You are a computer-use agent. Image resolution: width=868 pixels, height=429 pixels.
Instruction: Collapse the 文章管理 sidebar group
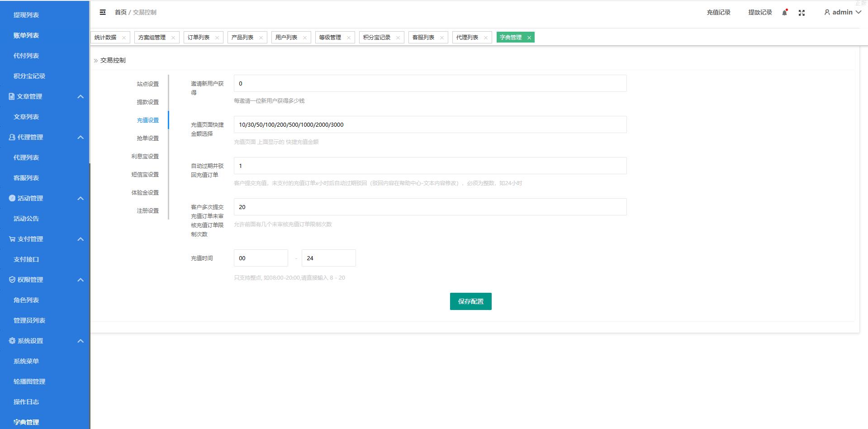(x=81, y=96)
